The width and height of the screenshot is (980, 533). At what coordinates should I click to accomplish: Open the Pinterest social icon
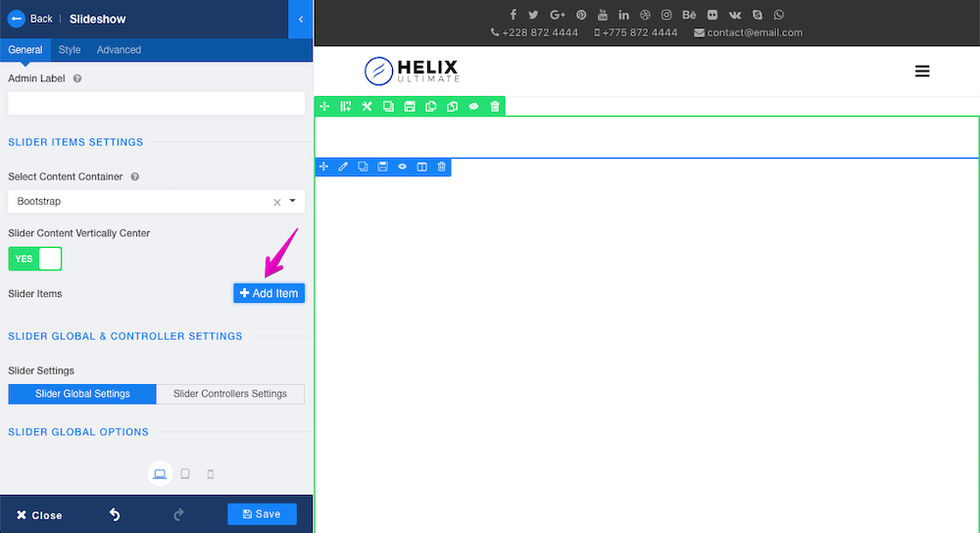[x=581, y=15]
